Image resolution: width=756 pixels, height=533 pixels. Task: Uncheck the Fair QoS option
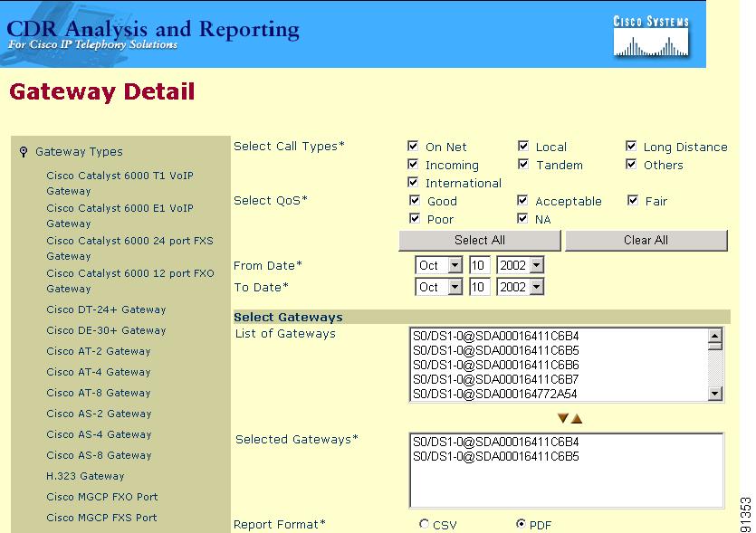tap(633, 200)
